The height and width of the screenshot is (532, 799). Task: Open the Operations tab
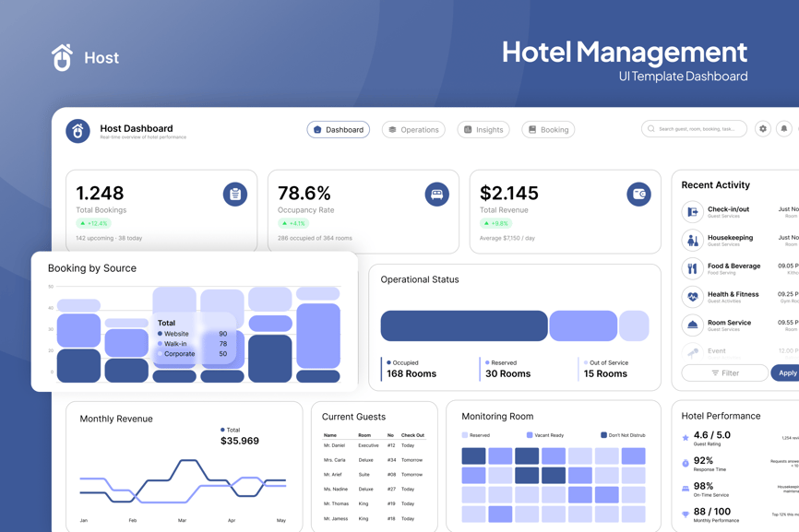(413, 130)
